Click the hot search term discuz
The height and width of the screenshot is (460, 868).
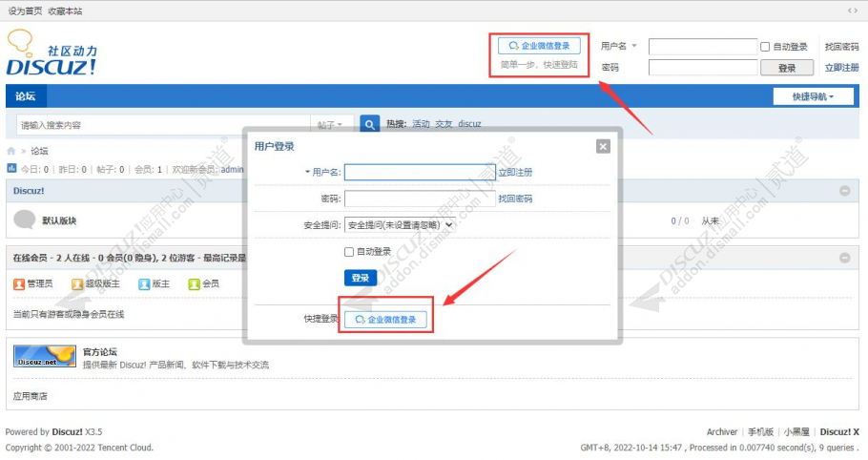469,124
